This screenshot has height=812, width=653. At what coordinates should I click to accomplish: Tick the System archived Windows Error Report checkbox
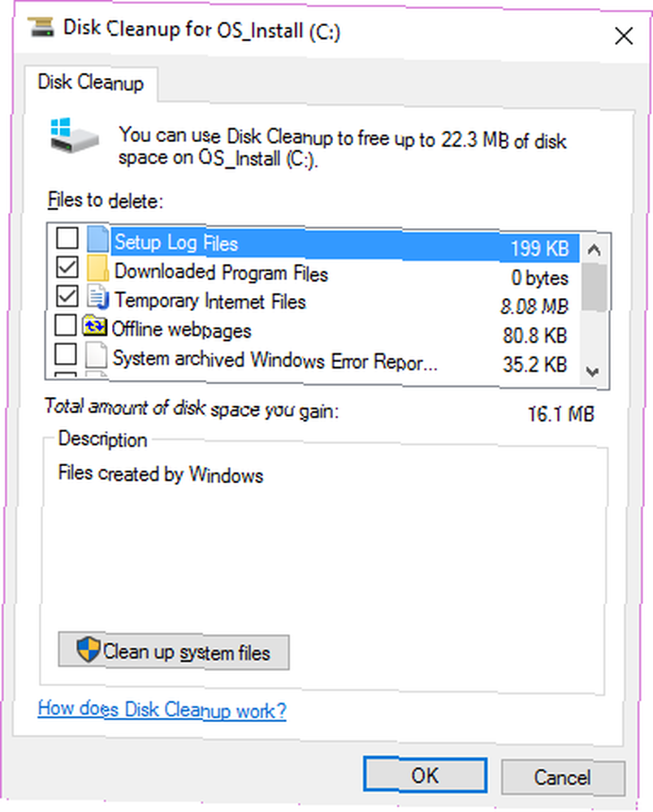(66, 354)
